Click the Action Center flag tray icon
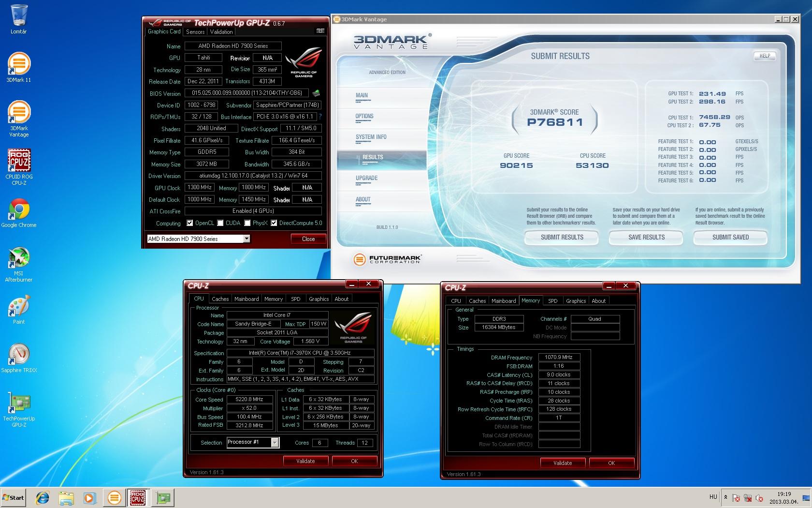The height and width of the screenshot is (508, 812). tap(736, 498)
